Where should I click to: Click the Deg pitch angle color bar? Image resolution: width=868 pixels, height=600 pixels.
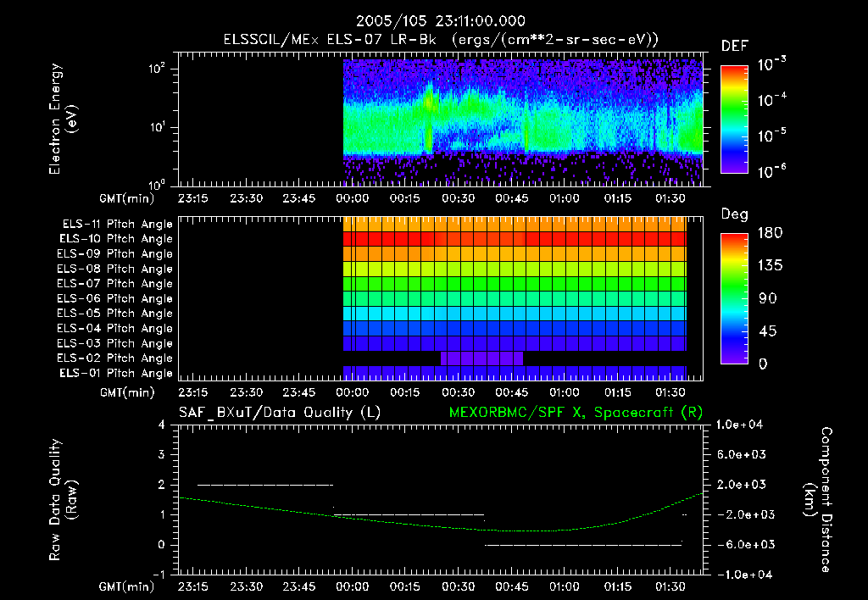click(x=735, y=299)
